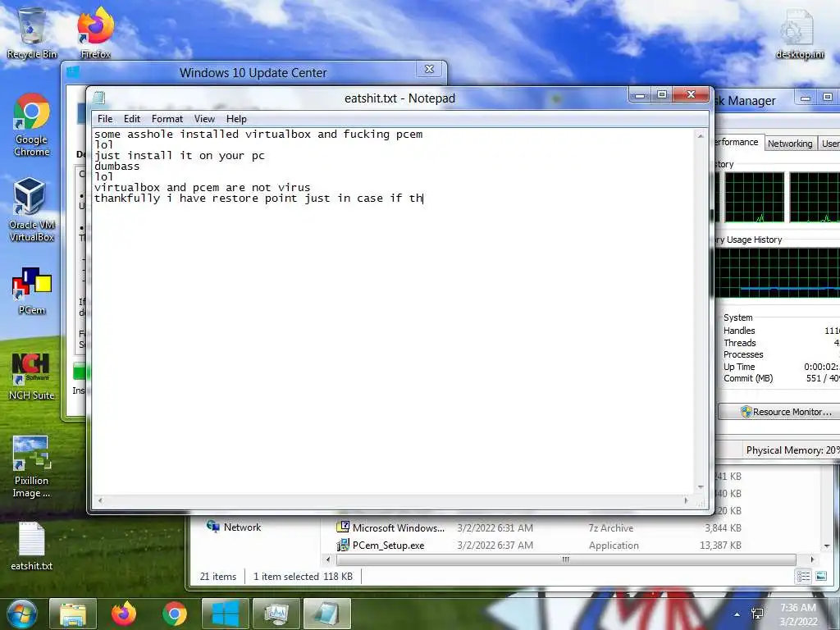Image resolution: width=840 pixels, height=630 pixels.
Task: Click the Microsoft Windows 7z archive icon
Action: pos(343,527)
